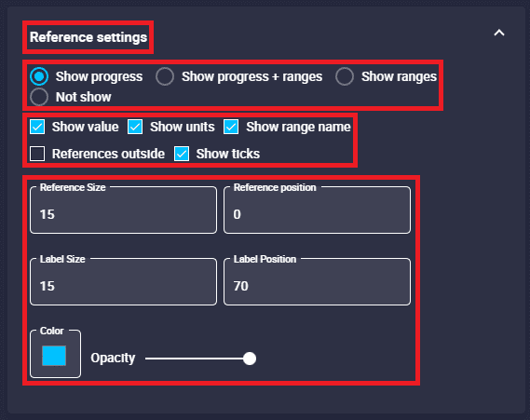Click the Opacity slider handle
Screen dimensions: 530x420
click(250, 359)
